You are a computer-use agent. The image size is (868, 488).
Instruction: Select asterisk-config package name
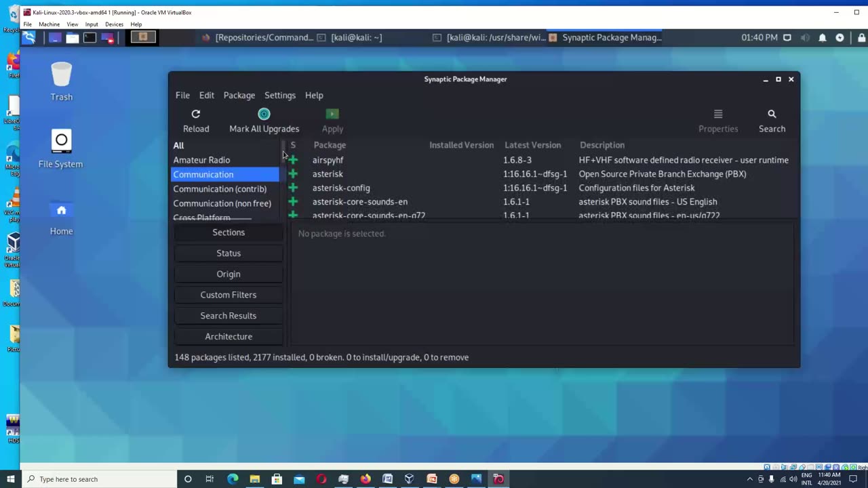pos(341,188)
